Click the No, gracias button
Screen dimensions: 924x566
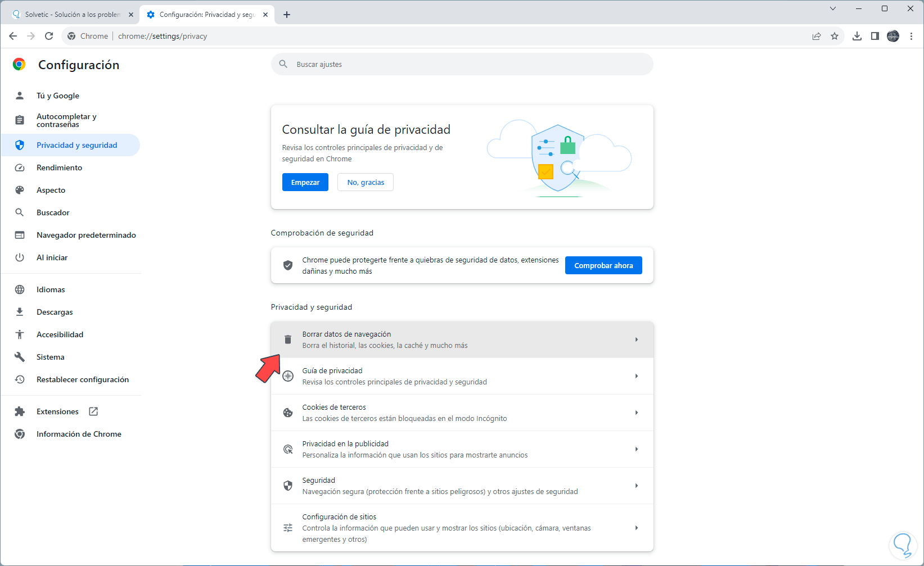pos(366,182)
